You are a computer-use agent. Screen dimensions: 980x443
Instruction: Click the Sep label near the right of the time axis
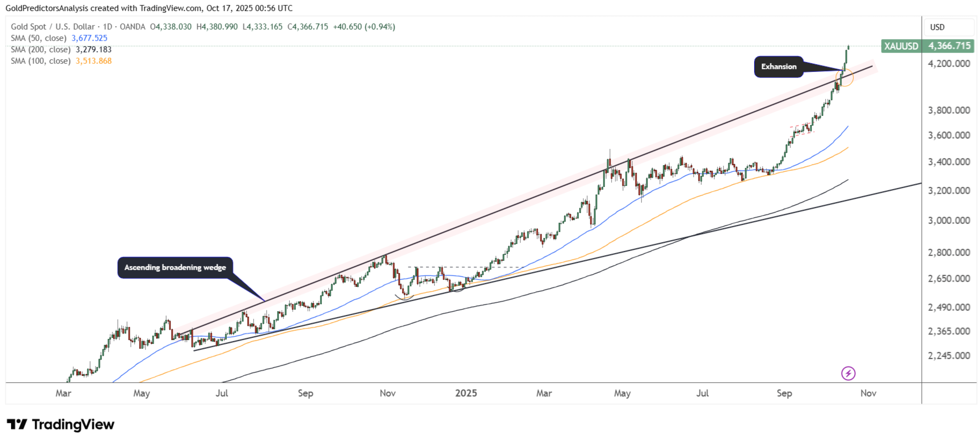click(x=784, y=393)
